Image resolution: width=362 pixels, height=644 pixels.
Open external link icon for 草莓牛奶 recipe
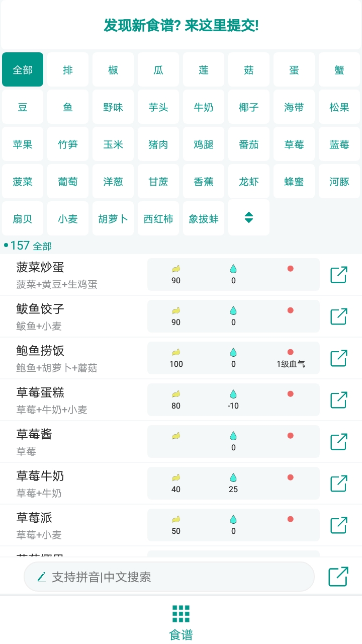(x=338, y=484)
